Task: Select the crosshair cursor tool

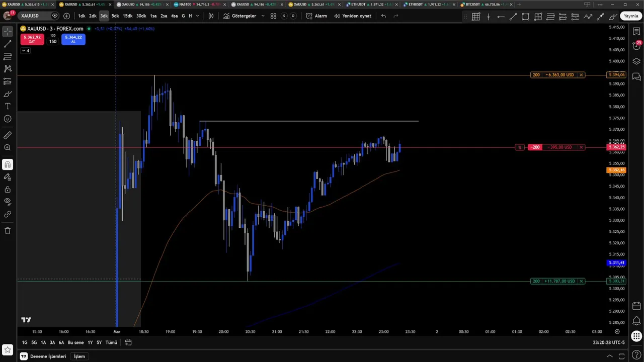Action: tap(8, 32)
